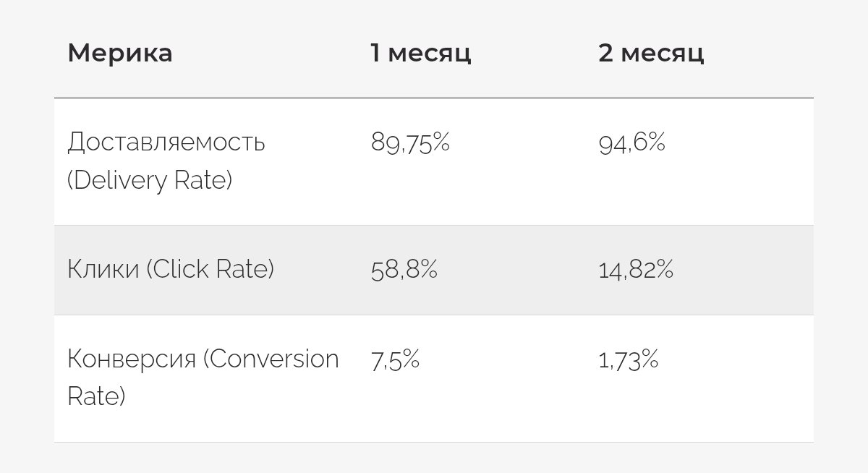The image size is (868, 473).
Task: Select the 1,73% conversion value
Action: (628, 359)
